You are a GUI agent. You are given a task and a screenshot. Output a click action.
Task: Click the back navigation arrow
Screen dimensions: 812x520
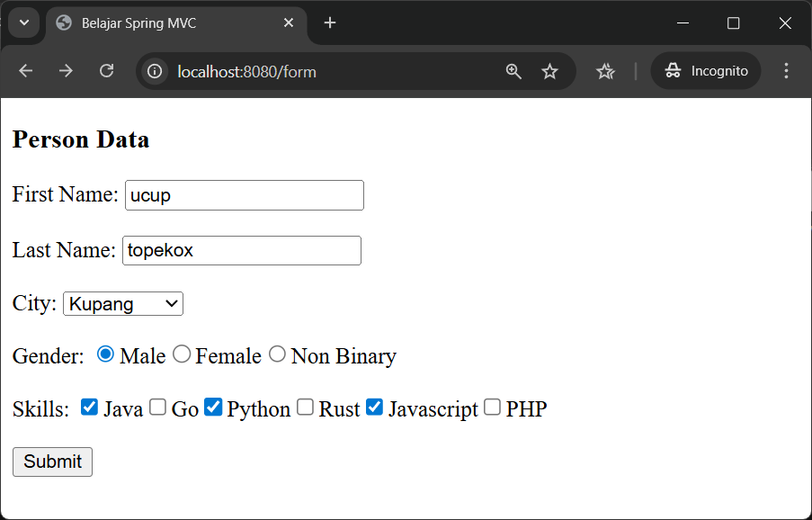(25, 70)
